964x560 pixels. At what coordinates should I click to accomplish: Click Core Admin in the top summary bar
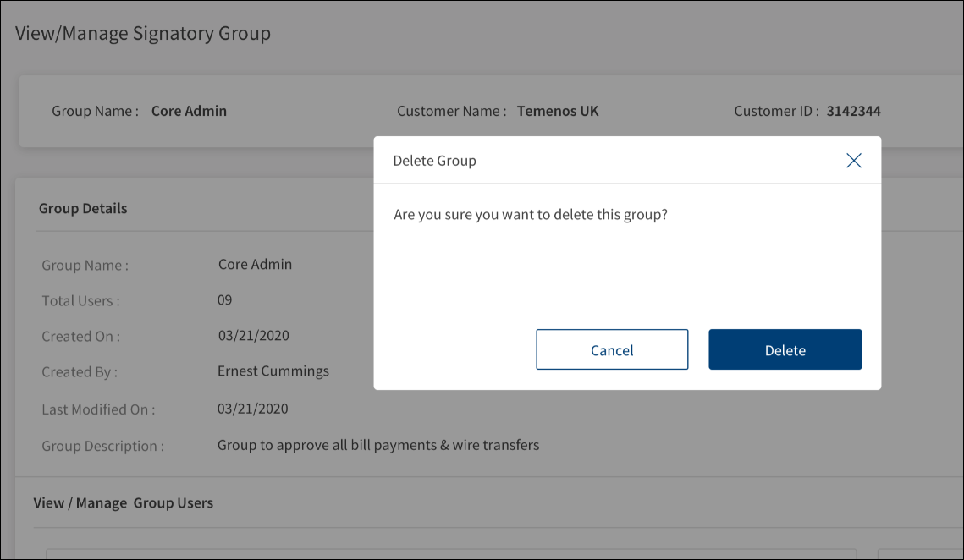tap(189, 111)
